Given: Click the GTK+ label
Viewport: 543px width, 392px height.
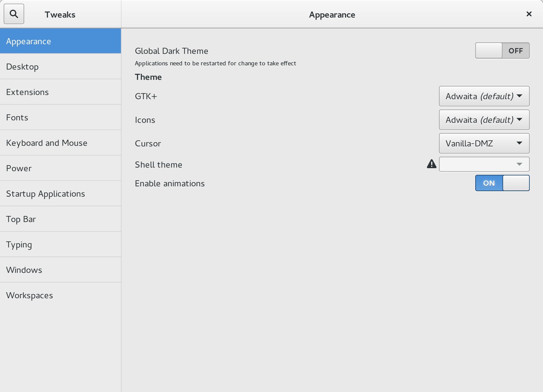Looking at the screenshot, I should [146, 96].
